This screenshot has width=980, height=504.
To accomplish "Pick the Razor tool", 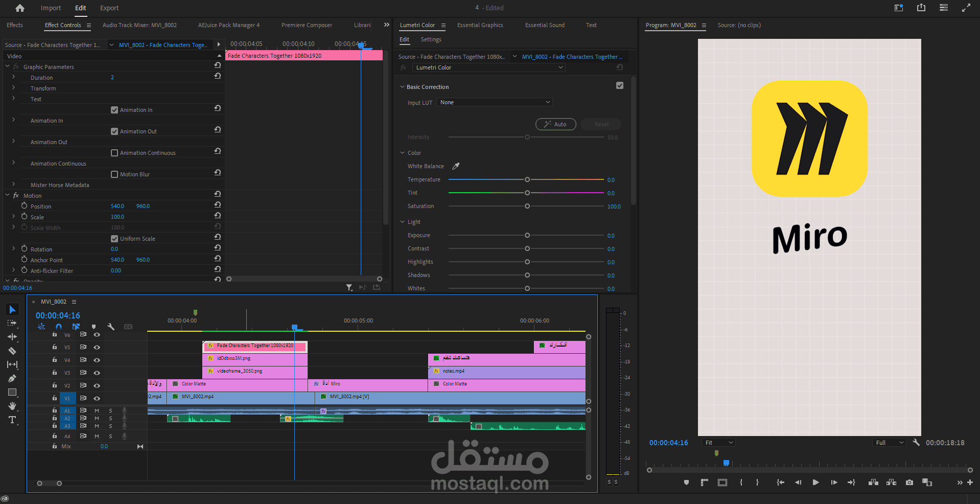I will point(12,351).
